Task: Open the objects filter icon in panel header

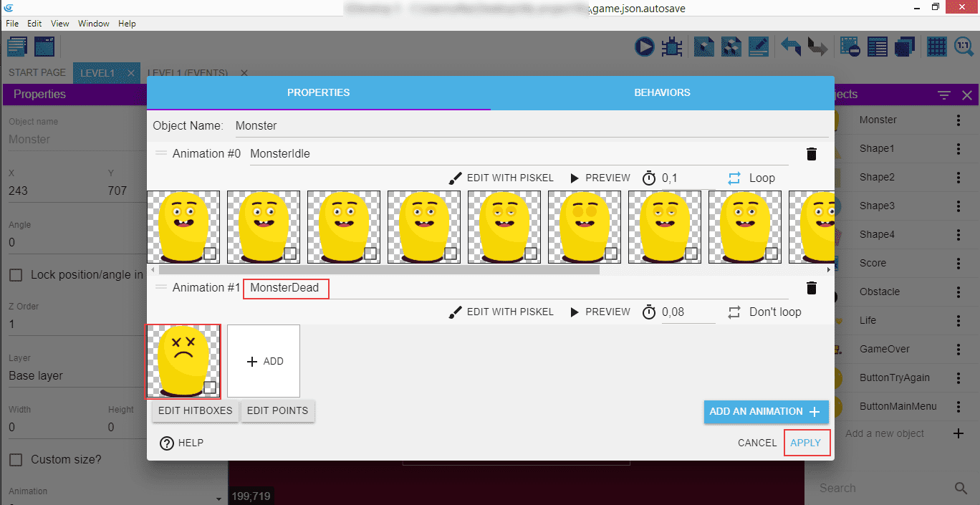Action: (x=944, y=95)
